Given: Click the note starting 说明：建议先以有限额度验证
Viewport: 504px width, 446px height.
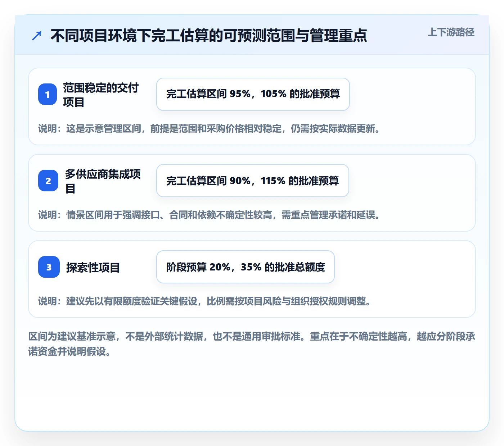Looking at the screenshot, I should click(204, 301).
